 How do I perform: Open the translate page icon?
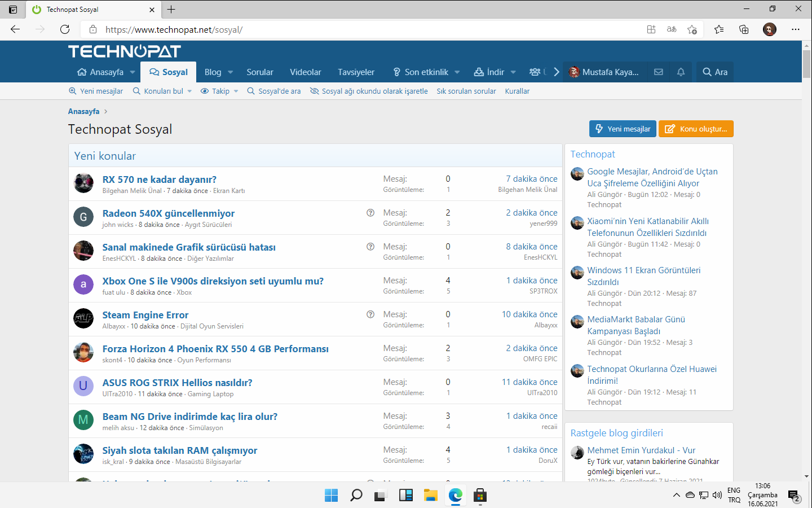click(x=672, y=29)
